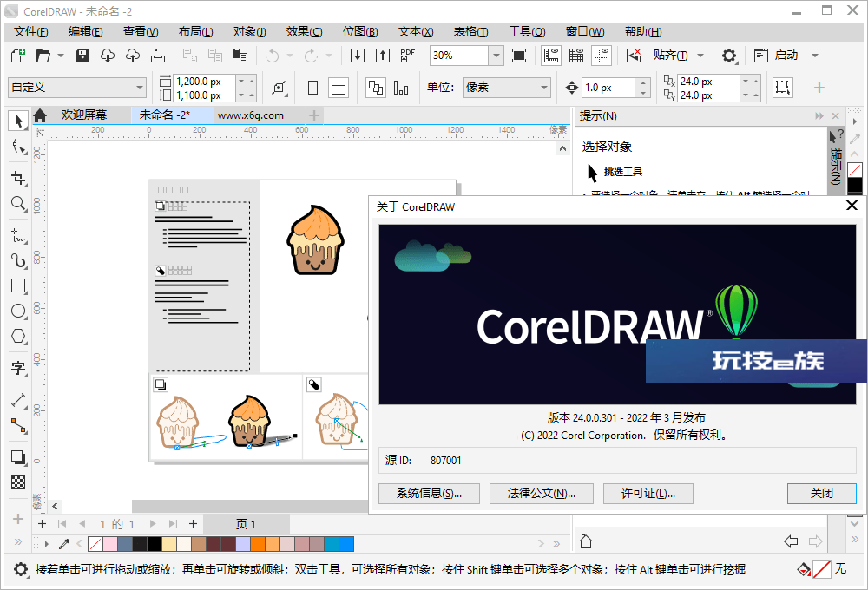Select the Pick tool in the toolbox
The width and height of the screenshot is (868, 590).
18,120
